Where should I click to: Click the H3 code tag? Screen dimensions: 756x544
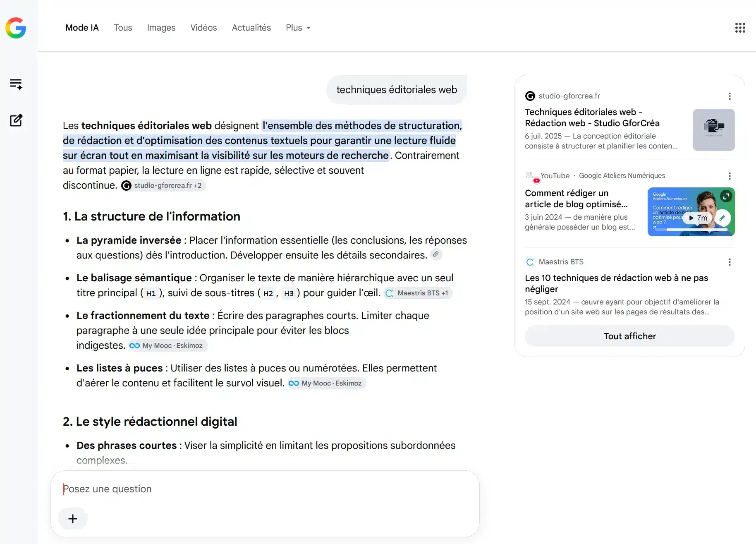point(289,293)
